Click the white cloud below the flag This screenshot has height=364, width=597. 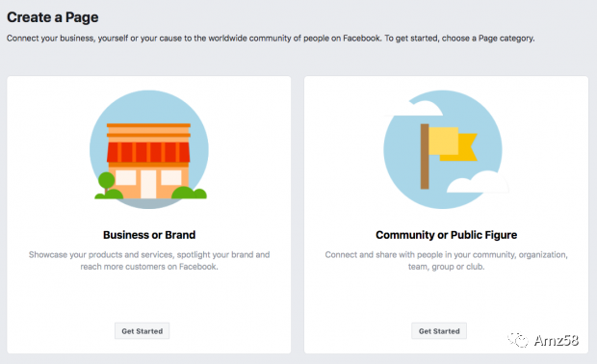point(478,182)
